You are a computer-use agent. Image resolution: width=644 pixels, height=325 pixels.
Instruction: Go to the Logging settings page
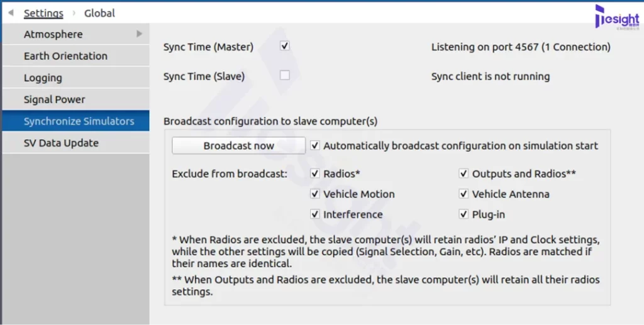tap(43, 78)
